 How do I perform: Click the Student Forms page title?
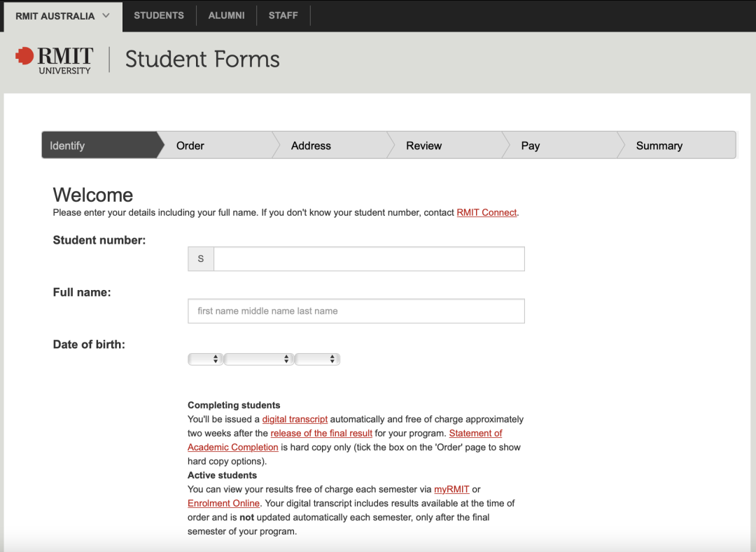click(x=202, y=60)
